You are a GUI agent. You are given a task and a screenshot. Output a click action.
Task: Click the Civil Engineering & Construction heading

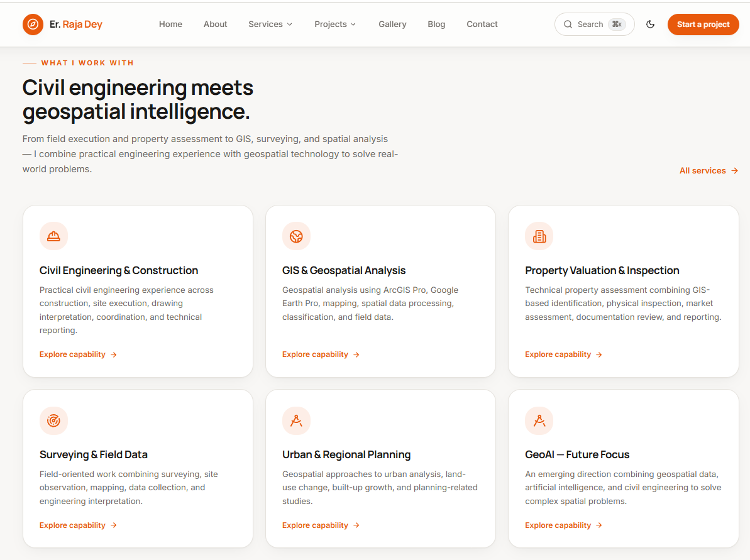click(119, 271)
